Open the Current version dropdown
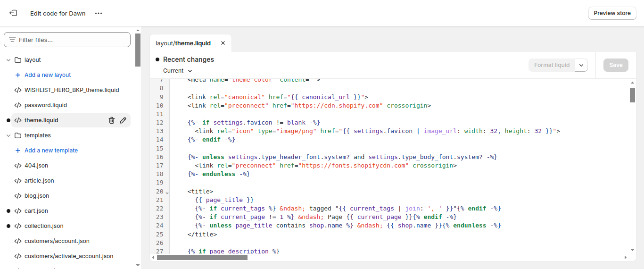The height and width of the screenshot is (269, 644). click(178, 71)
